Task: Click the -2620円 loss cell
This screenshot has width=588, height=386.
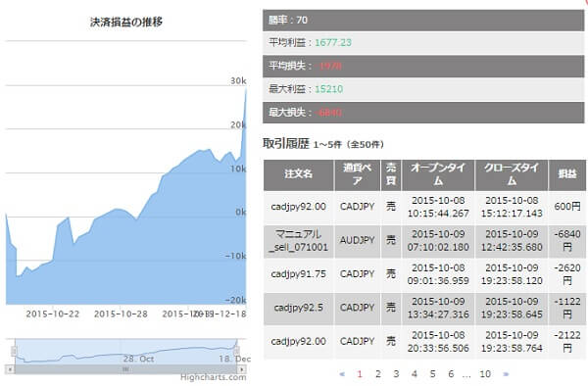Action: point(567,274)
